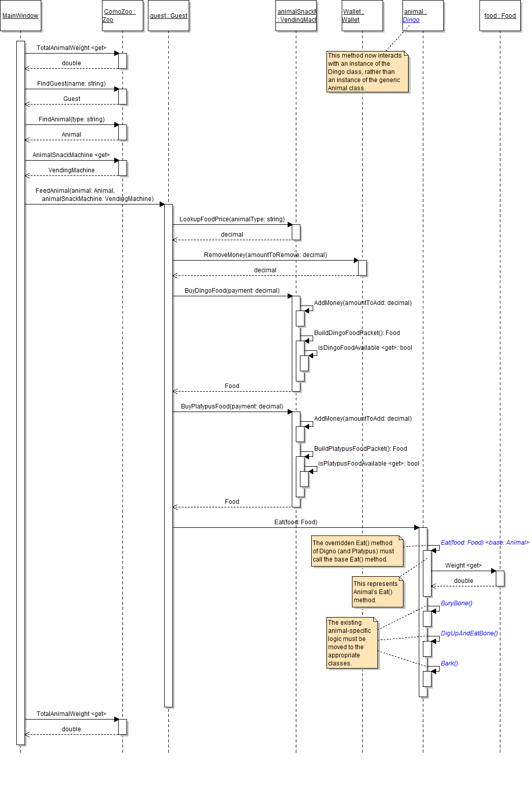
Task: Select the blue Bark() method label
Action: click(449, 663)
